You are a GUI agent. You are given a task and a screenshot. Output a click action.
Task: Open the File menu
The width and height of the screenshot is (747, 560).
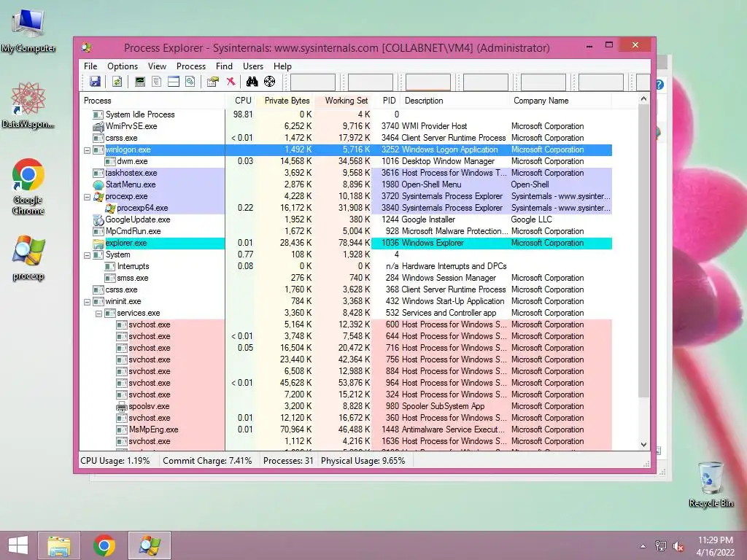pyautogui.click(x=90, y=66)
